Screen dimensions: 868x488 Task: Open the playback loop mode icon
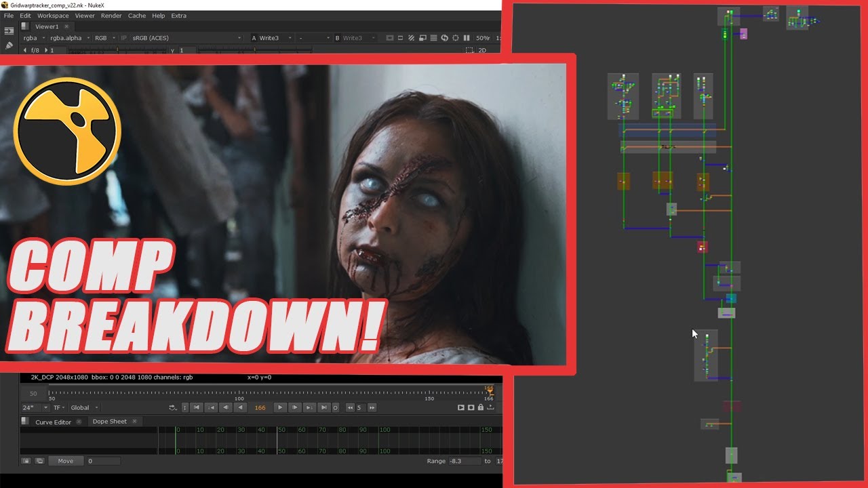point(172,407)
